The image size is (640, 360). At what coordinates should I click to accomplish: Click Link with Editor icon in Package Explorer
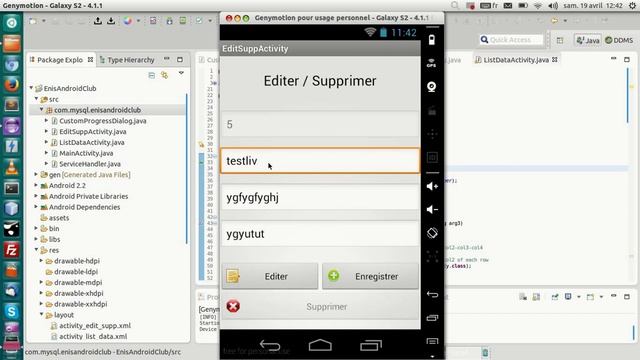(164, 75)
